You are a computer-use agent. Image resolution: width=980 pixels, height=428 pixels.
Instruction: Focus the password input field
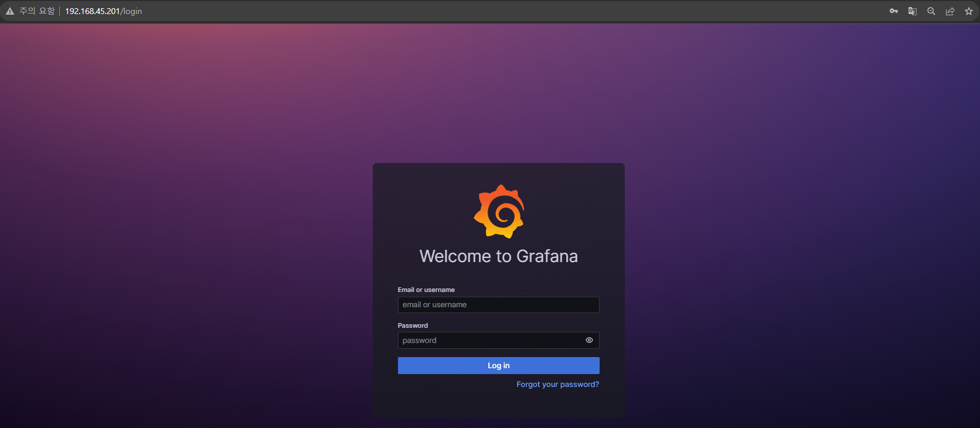tap(499, 341)
